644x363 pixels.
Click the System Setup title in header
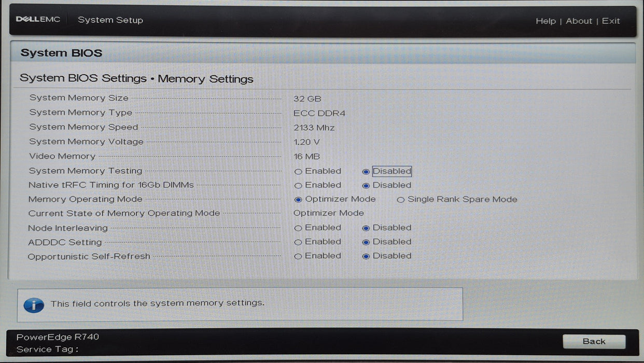click(x=110, y=20)
